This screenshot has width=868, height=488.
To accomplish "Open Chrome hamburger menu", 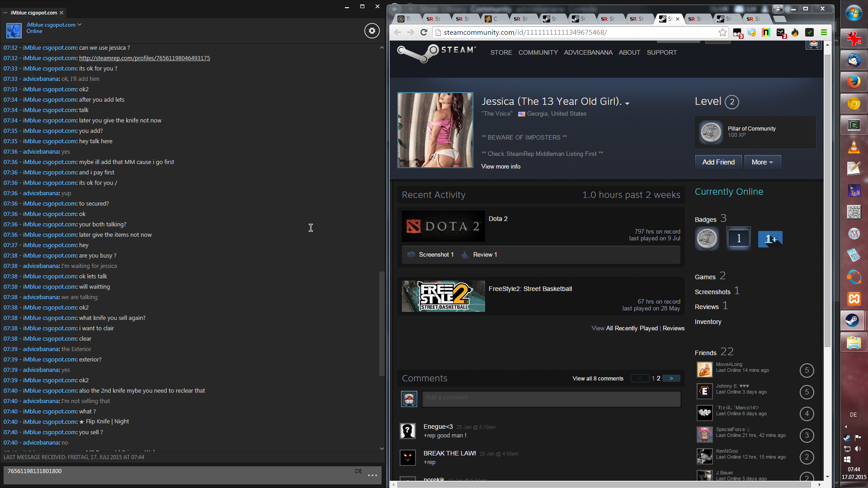I will coord(824,32).
